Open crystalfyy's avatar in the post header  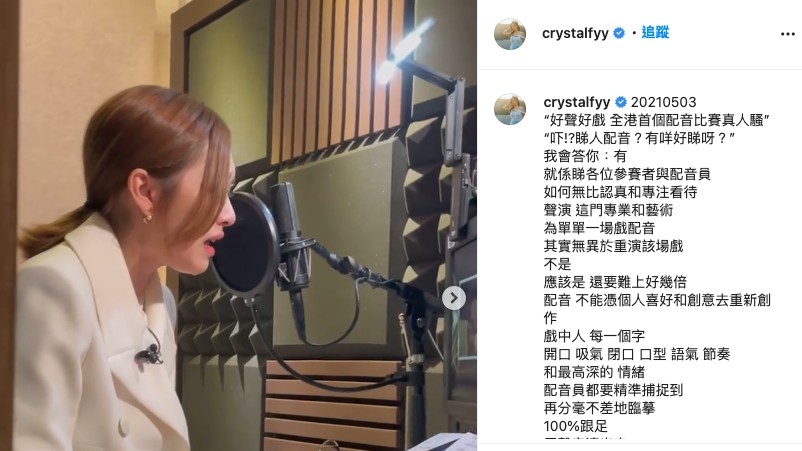pyautogui.click(x=509, y=34)
